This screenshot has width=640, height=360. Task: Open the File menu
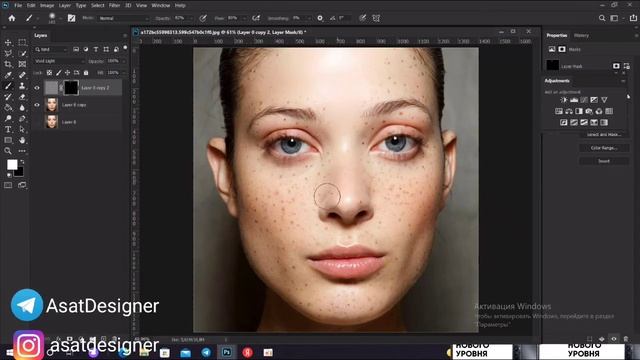18,6
